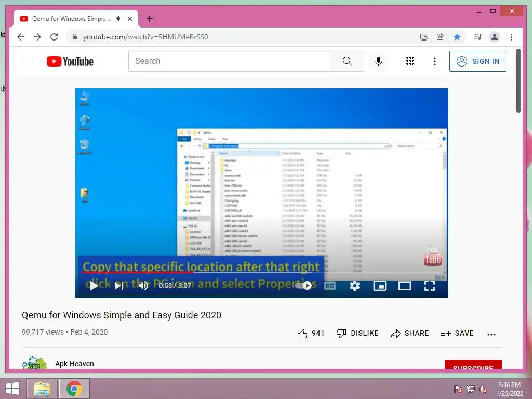Open YouTube settings three-dot menu
Viewport: 532px width, 399px height.
[x=435, y=61]
